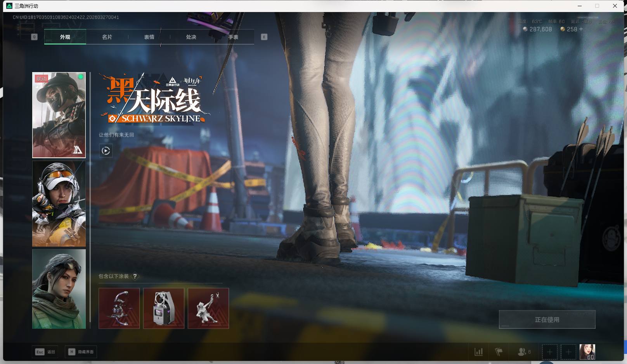The image size is (627, 364).
Task: View the figurine charm skin item
Action: pos(208,308)
